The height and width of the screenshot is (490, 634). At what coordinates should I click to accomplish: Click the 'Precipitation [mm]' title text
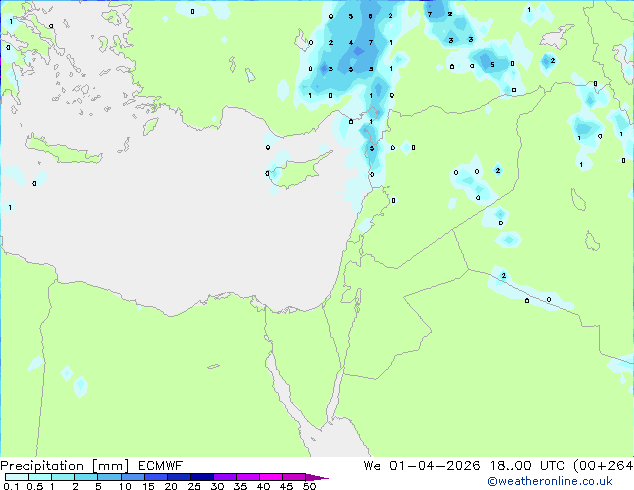pyautogui.click(x=65, y=466)
